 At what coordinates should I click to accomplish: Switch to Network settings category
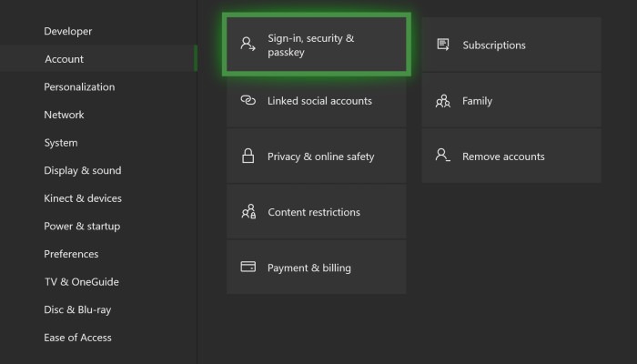(x=64, y=115)
